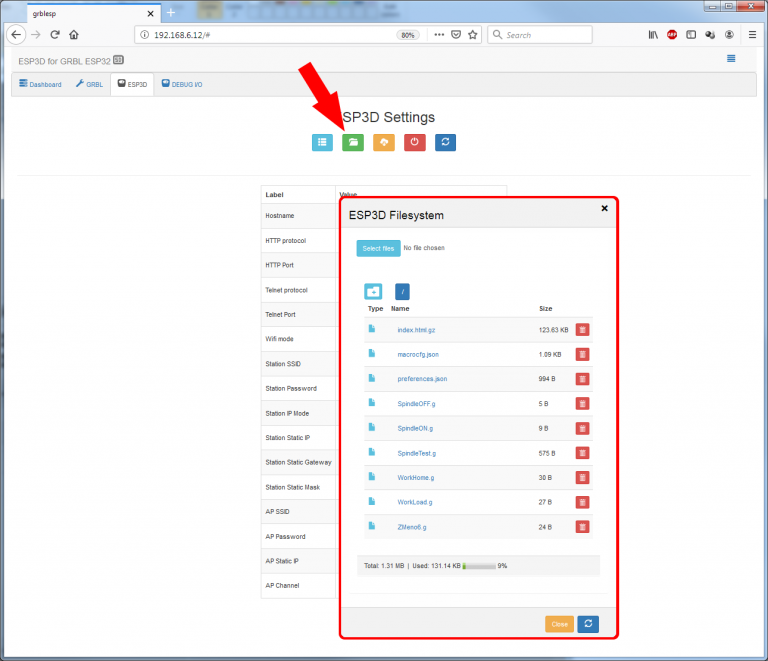Close Filesystem dialog with X icon
This screenshot has width=768, height=661.
604,208
